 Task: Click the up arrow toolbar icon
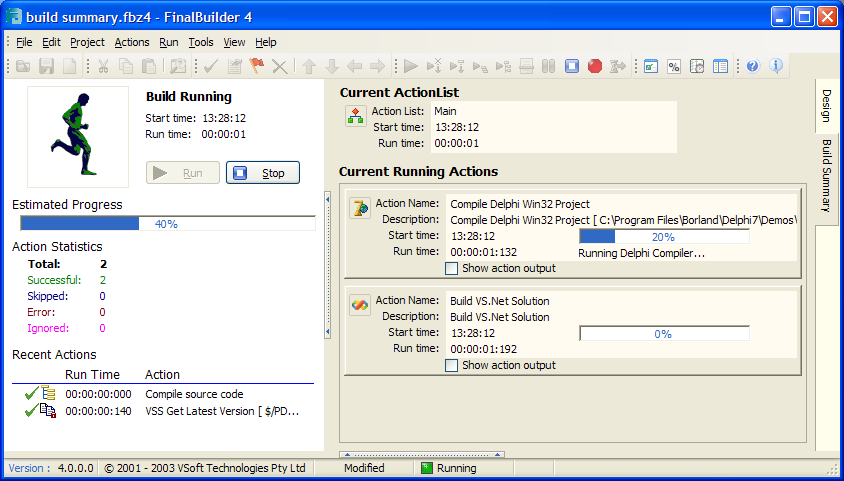click(308, 66)
